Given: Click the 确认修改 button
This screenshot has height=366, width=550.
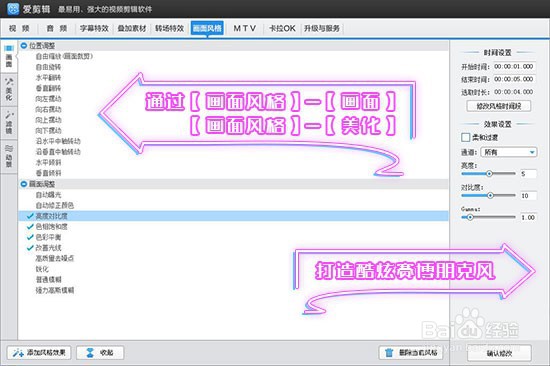Looking at the screenshot, I should tap(499, 353).
